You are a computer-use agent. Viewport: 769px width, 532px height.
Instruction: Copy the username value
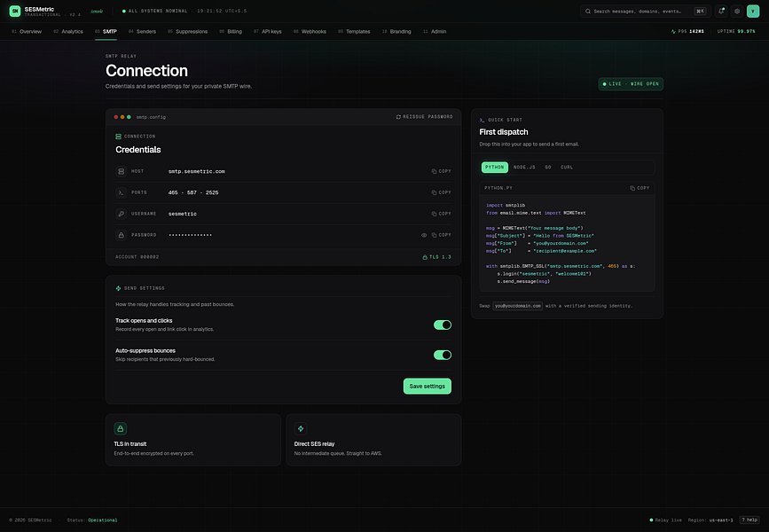click(441, 214)
